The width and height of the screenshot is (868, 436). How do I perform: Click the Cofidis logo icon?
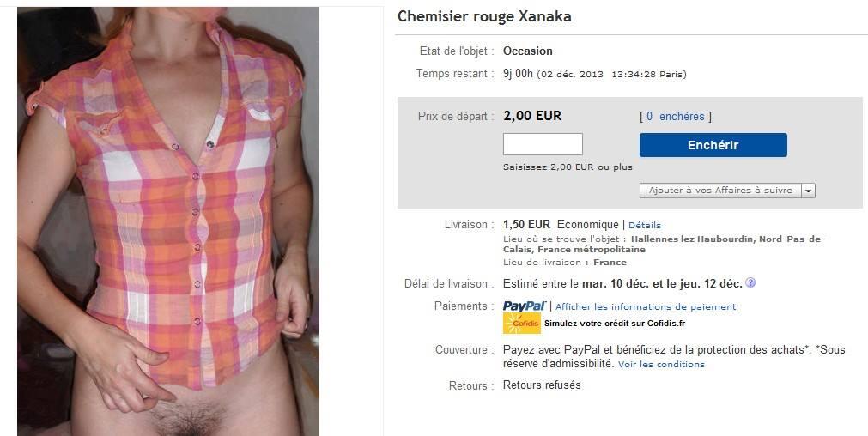point(521,323)
